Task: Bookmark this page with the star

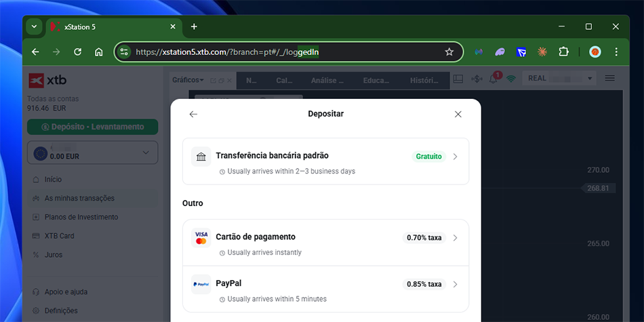Action: 449,52
